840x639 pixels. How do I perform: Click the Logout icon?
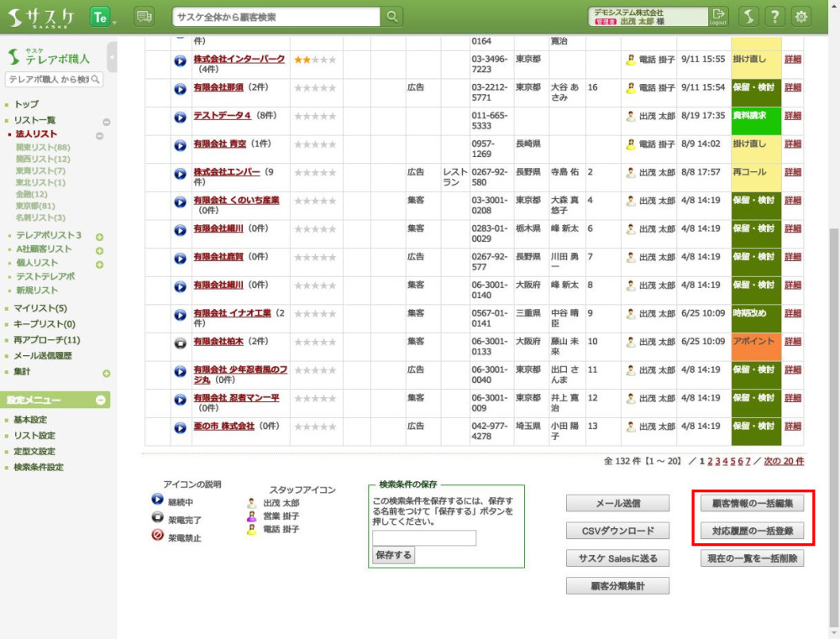[x=717, y=17]
